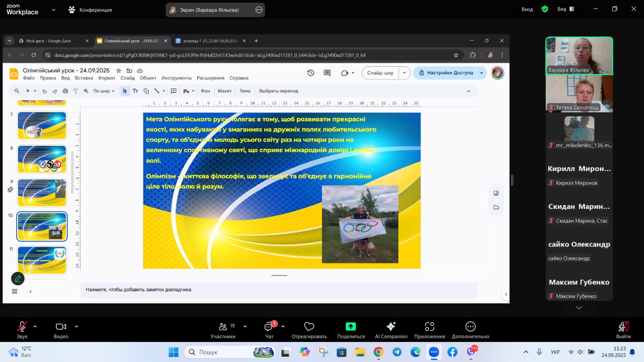Click the Фон button in the toolbar
This screenshot has width=644, height=362.
click(205, 91)
